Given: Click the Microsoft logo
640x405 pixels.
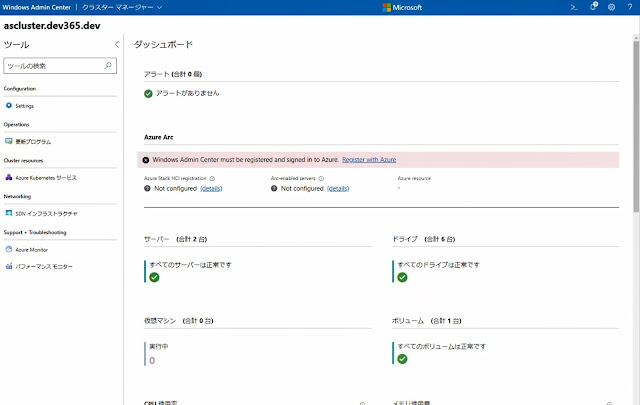Looking at the screenshot, I should point(402,7).
